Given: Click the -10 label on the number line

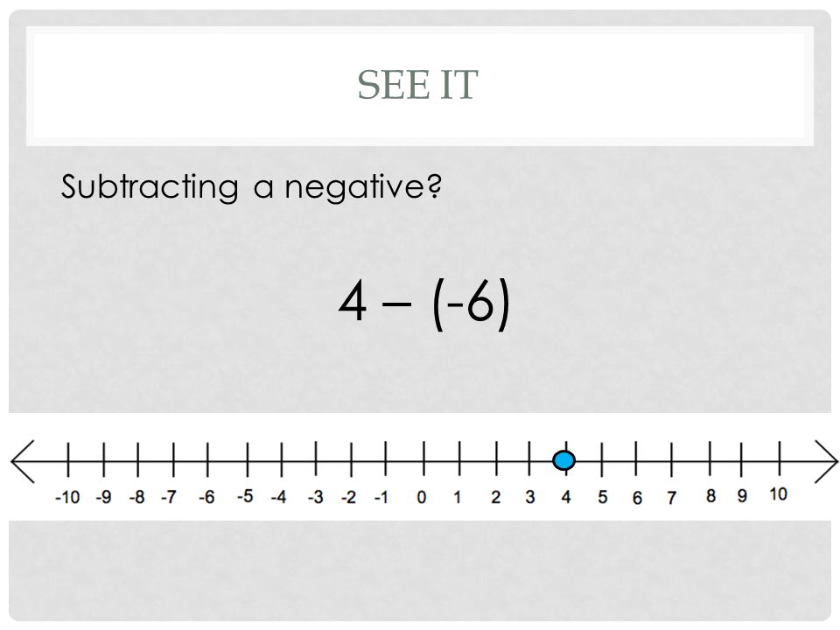Looking at the screenshot, I should coord(67,497).
